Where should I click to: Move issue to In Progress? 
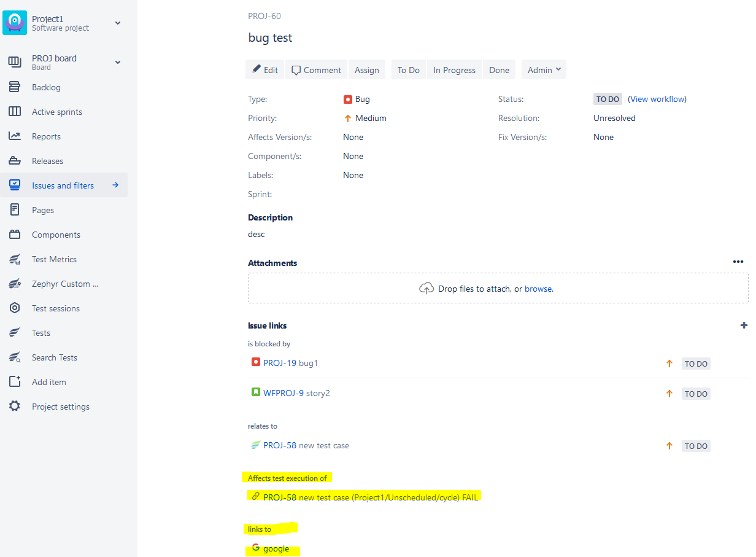(x=454, y=70)
